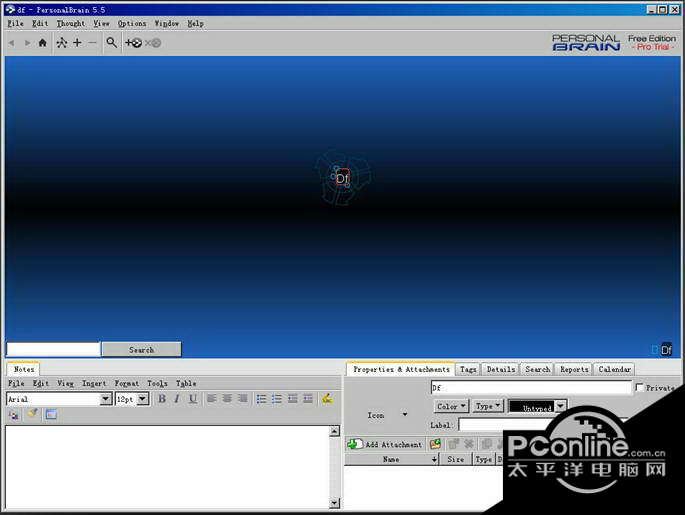This screenshot has height=515, width=685.
Task: Click the person-shaped icon beside Home
Action: [62, 43]
